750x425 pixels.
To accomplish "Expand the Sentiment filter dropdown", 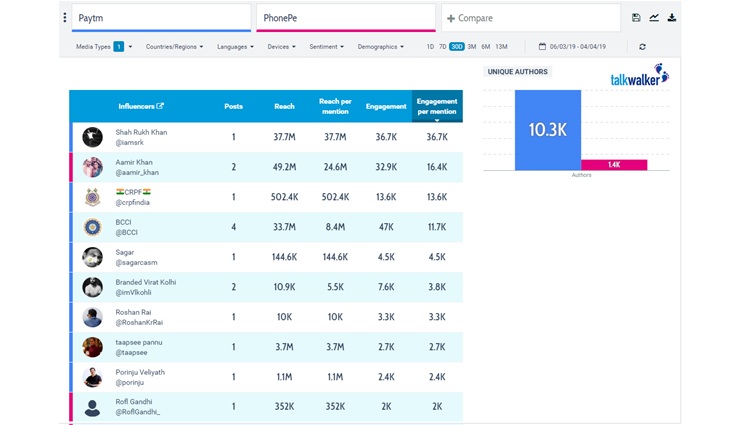I will 326,47.
